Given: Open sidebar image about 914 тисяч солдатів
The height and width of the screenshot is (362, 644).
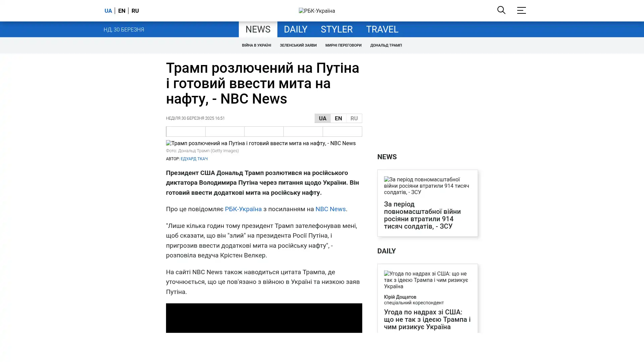Looking at the screenshot, I should click(427, 186).
